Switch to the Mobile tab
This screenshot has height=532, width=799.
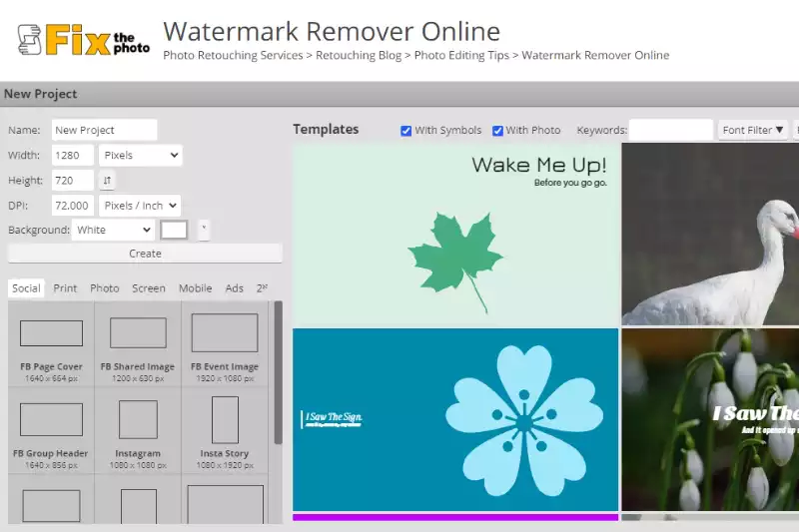(195, 288)
